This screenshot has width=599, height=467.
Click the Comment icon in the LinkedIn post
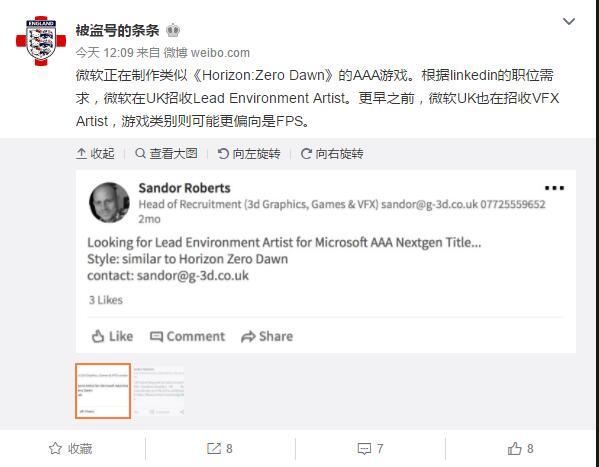[x=156, y=336]
